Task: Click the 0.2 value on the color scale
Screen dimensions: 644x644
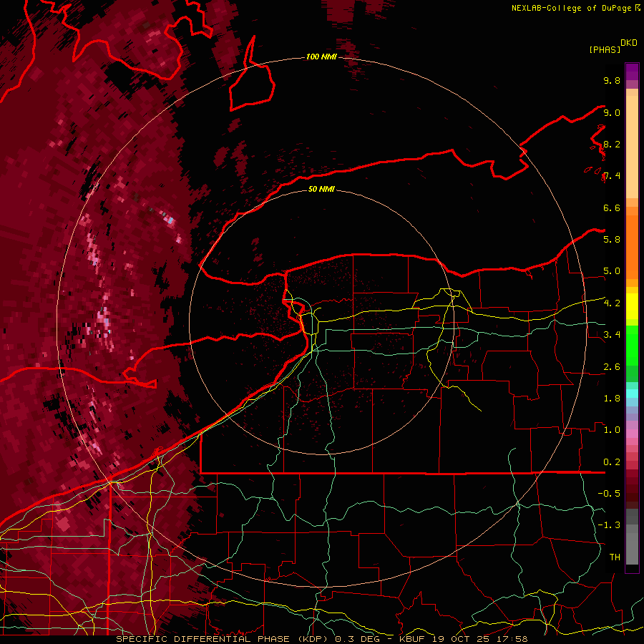Action: [x=612, y=462]
